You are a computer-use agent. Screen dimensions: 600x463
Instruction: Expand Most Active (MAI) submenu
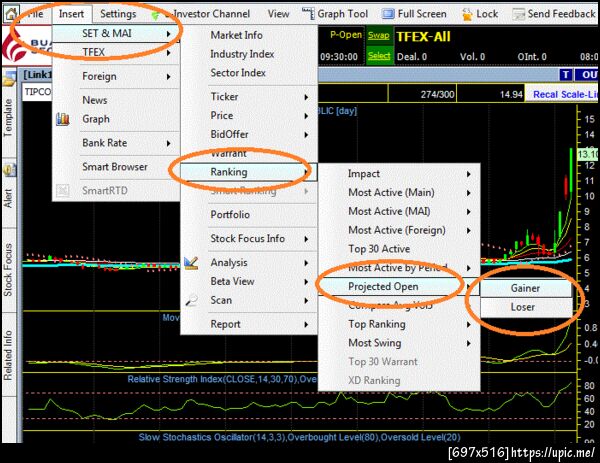pos(399,211)
